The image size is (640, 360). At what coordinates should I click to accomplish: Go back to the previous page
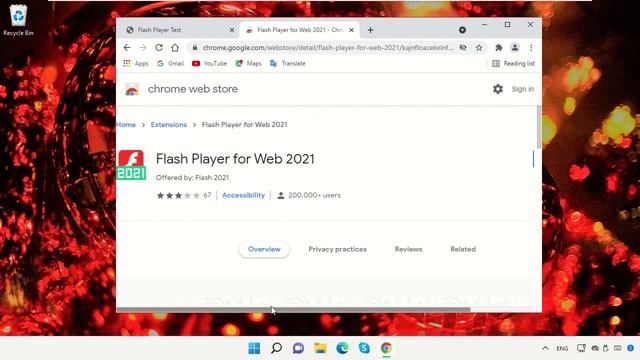(x=127, y=48)
